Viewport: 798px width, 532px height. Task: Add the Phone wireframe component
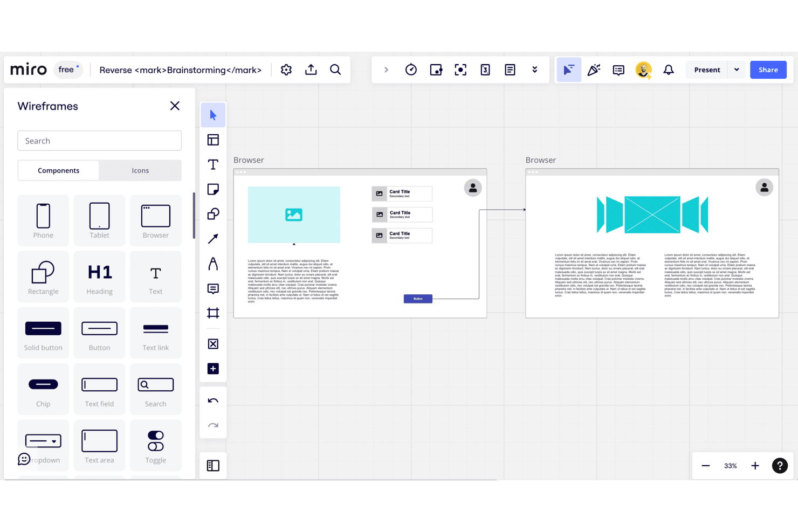tap(43, 220)
